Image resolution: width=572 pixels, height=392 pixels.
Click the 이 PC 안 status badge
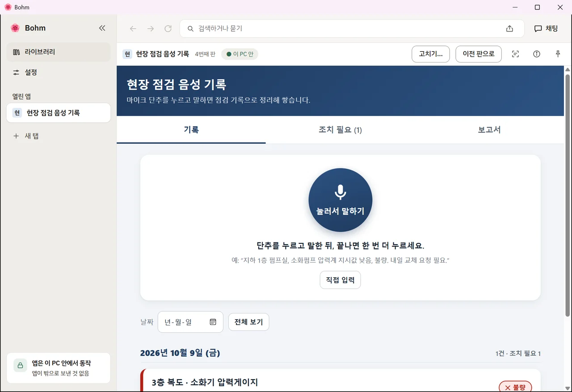[x=240, y=54]
